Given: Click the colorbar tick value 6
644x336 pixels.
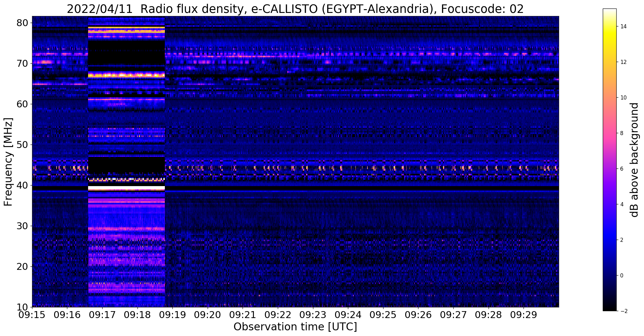Looking at the screenshot, I should click(x=621, y=169).
